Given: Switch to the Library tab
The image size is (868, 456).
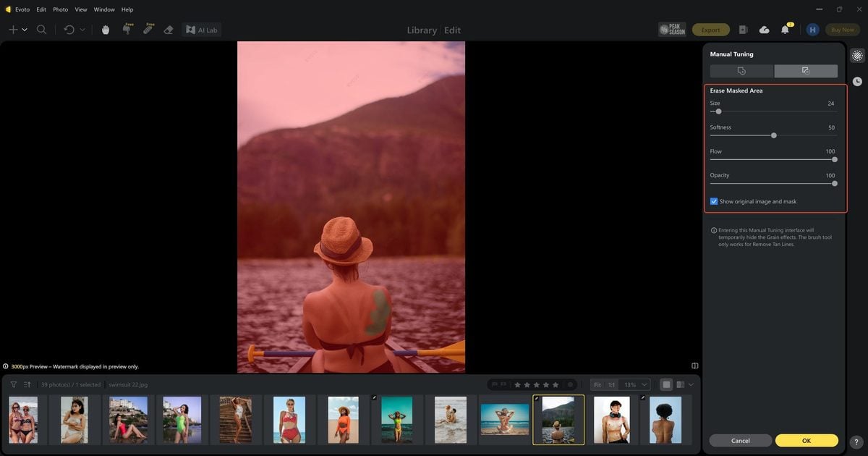Looking at the screenshot, I should click(422, 30).
